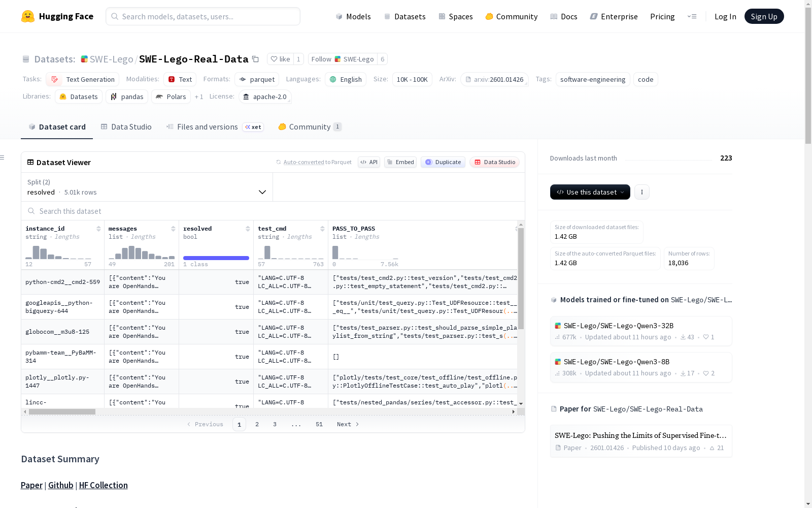This screenshot has width=812, height=508.
Task: Open Docs in top navigation
Action: tap(564, 16)
